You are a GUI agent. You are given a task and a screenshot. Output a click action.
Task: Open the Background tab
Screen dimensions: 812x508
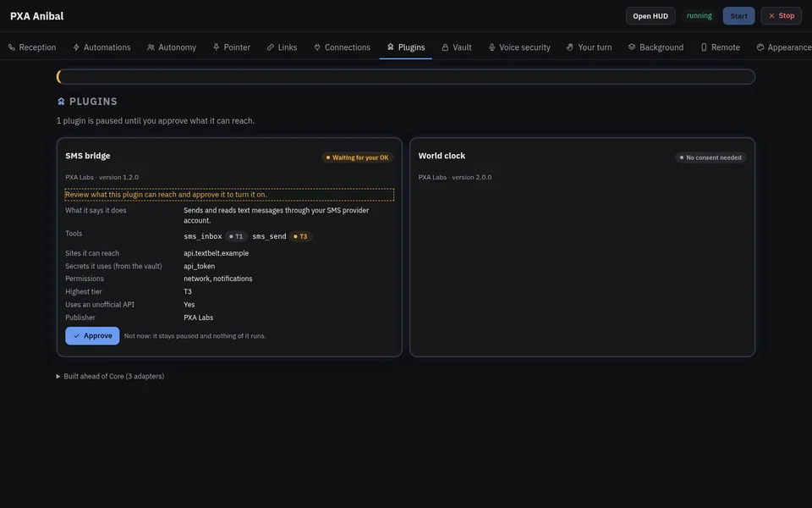coord(656,47)
